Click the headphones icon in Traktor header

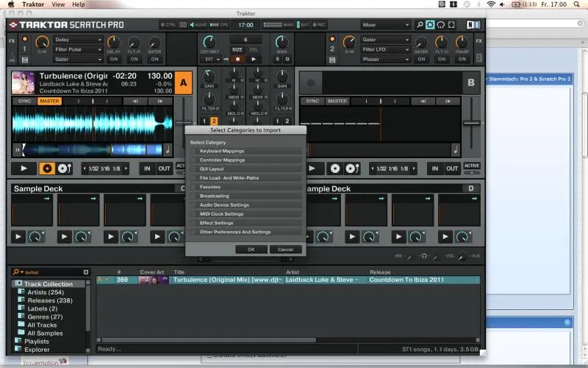[441, 24]
